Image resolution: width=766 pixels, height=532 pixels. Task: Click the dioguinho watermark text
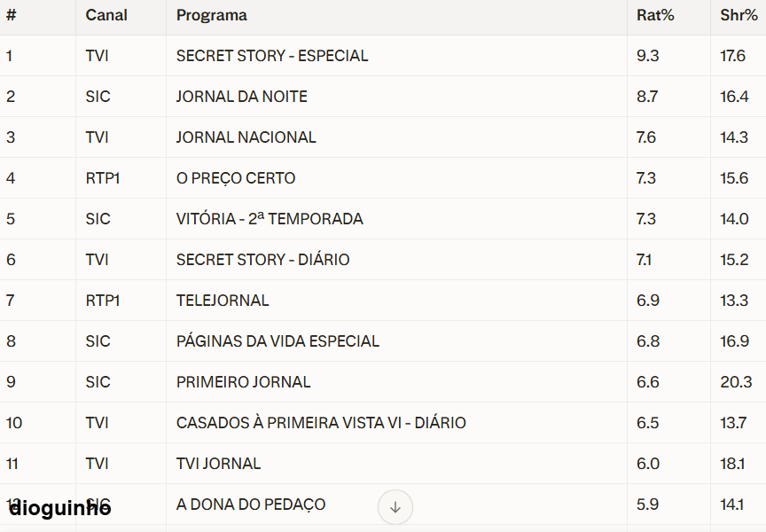[x=59, y=508]
